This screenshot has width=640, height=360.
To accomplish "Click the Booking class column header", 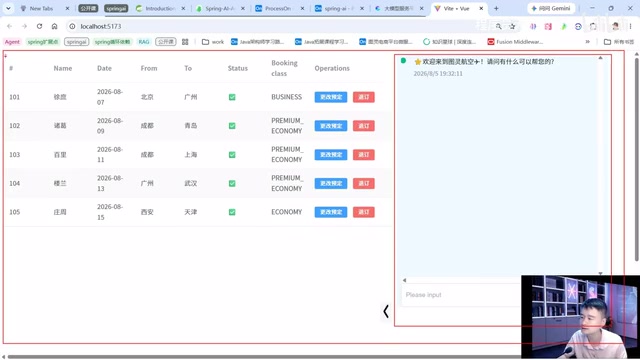I will coord(284,68).
